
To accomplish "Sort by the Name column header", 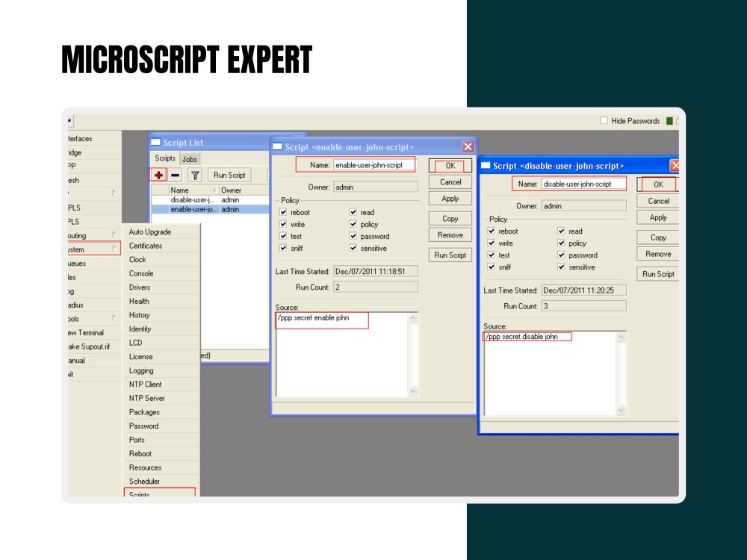I will (193, 190).
